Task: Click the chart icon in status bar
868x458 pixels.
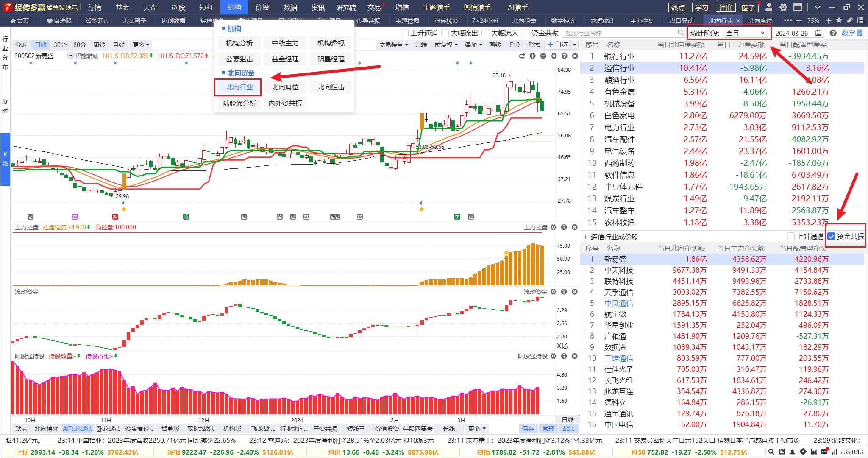Action: pyautogui.click(x=813, y=452)
